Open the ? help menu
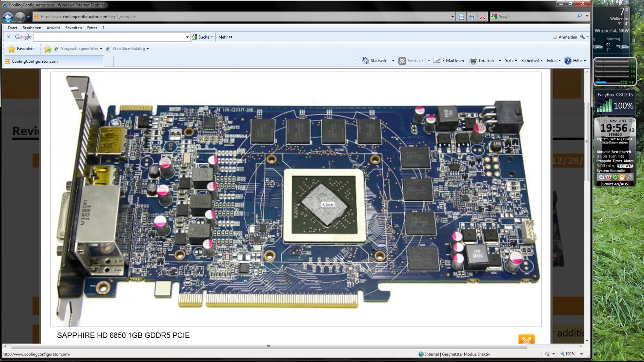The width and height of the screenshot is (644, 362). pos(103,28)
